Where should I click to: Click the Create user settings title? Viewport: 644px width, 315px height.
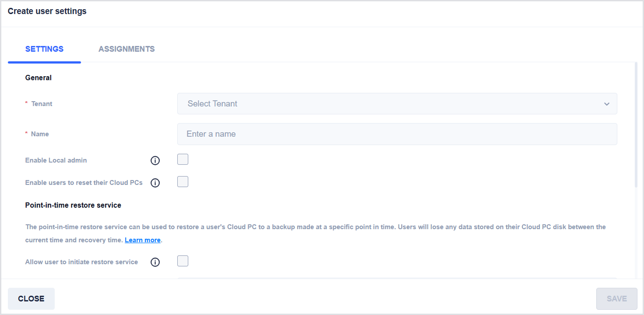click(x=47, y=11)
